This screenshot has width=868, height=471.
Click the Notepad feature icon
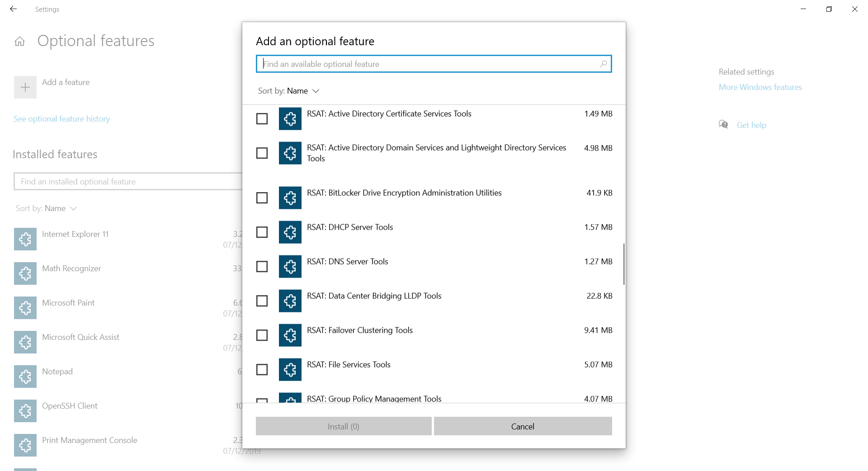click(x=25, y=376)
